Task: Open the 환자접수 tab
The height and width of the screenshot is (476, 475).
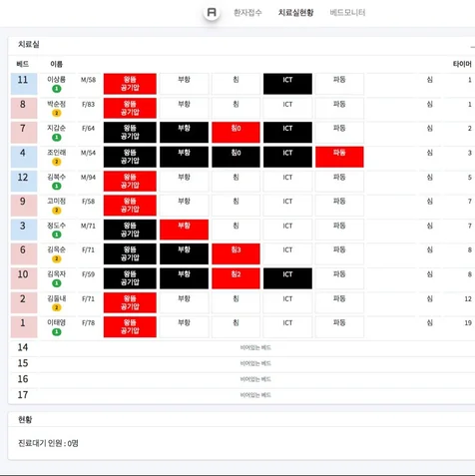Action: click(x=247, y=13)
